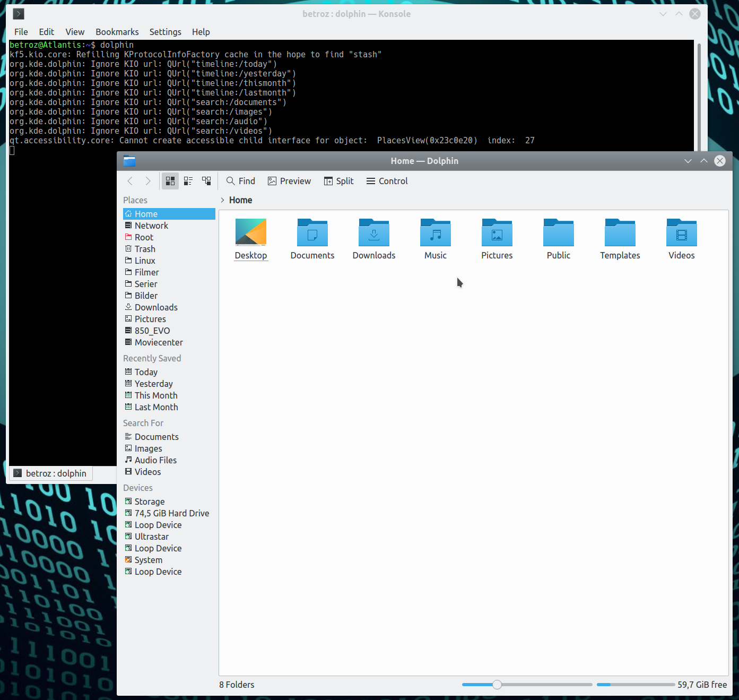
Task: Open the 850_EVO place
Action: [169, 331]
